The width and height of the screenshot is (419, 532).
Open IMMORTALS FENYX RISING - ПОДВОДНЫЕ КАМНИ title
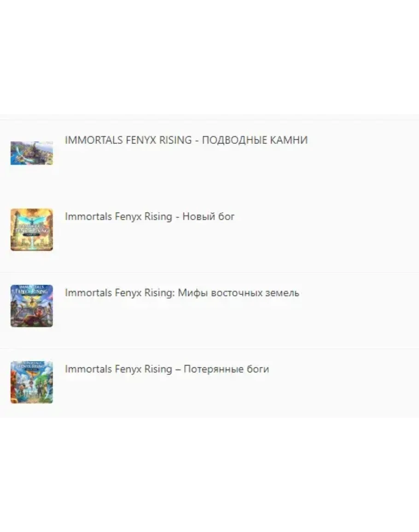(x=186, y=140)
